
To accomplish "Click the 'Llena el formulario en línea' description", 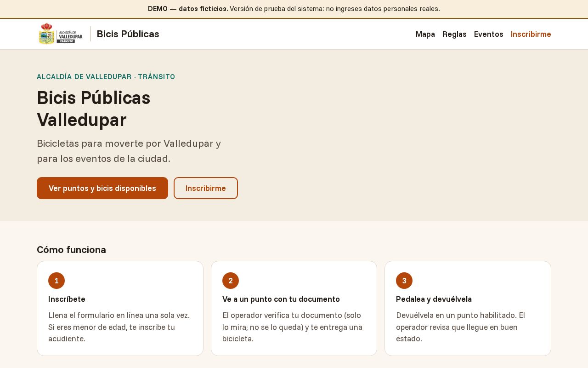I will (119, 327).
